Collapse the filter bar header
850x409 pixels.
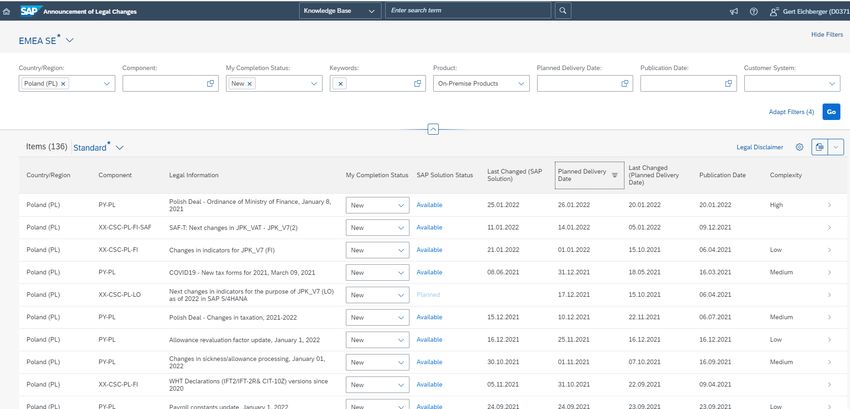point(433,130)
